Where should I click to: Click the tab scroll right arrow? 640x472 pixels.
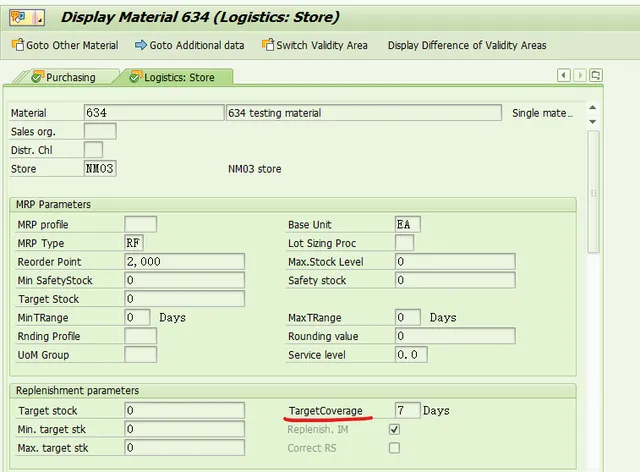pyautogui.click(x=580, y=75)
